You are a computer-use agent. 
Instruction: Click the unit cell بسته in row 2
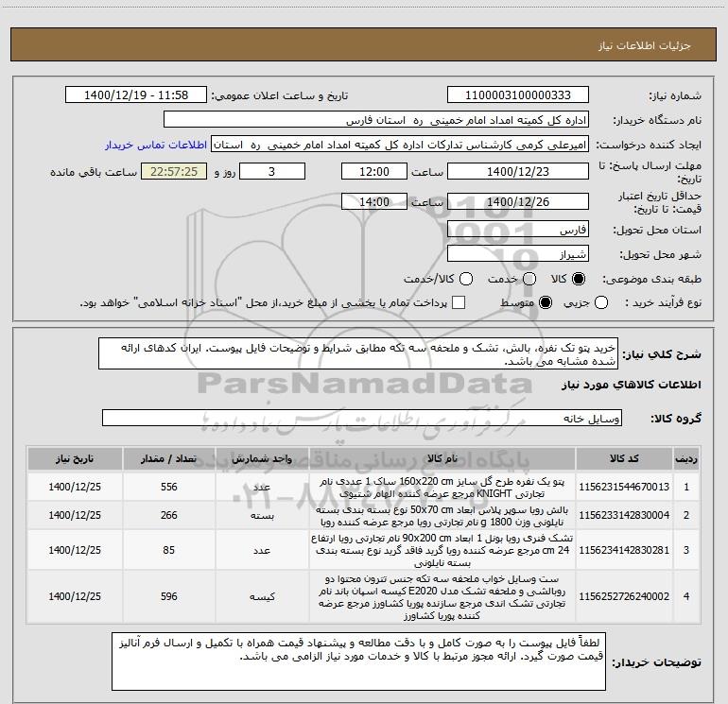coord(262,515)
